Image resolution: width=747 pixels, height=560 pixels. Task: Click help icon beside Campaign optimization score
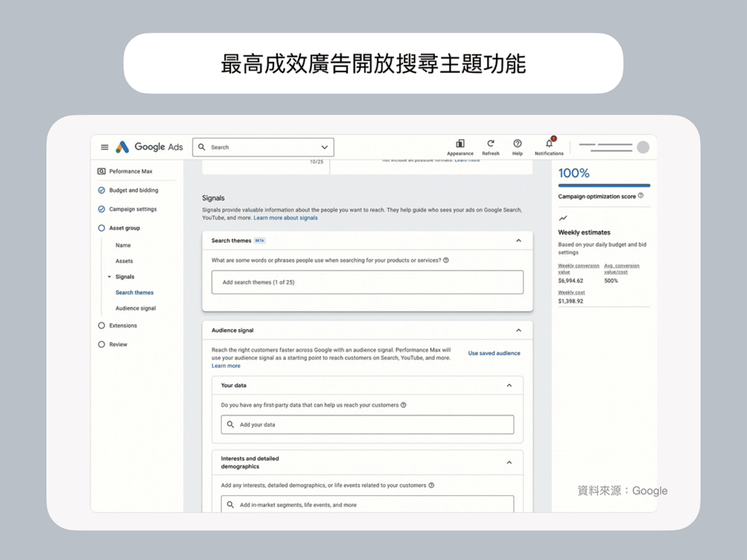(640, 195)
